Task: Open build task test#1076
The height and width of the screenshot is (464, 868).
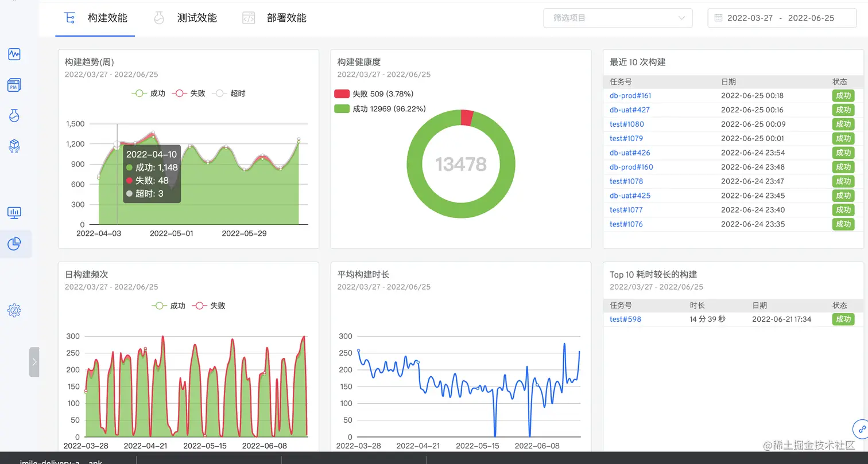Action: (626, 224)
